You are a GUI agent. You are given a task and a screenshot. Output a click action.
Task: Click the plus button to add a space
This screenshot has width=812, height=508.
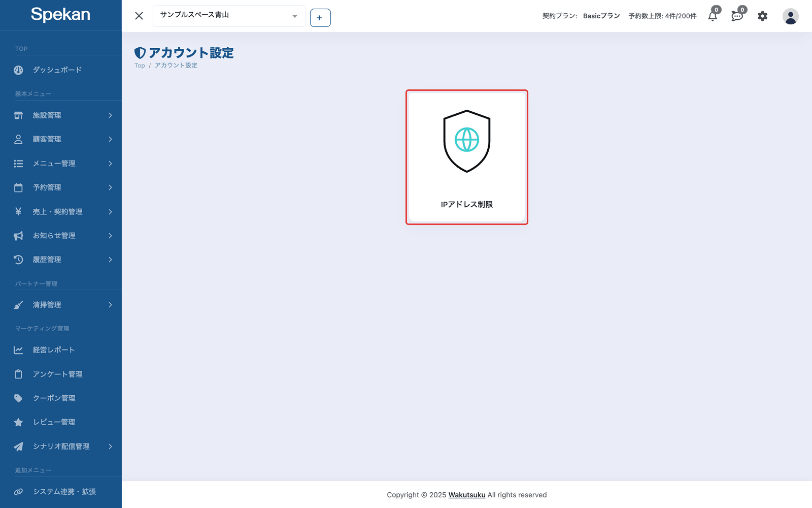(320, 18)
